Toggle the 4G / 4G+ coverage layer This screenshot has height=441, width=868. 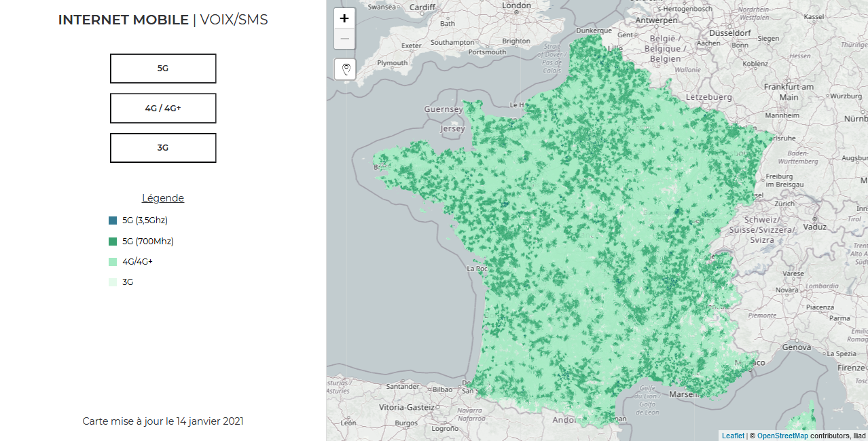click(163, 108)
